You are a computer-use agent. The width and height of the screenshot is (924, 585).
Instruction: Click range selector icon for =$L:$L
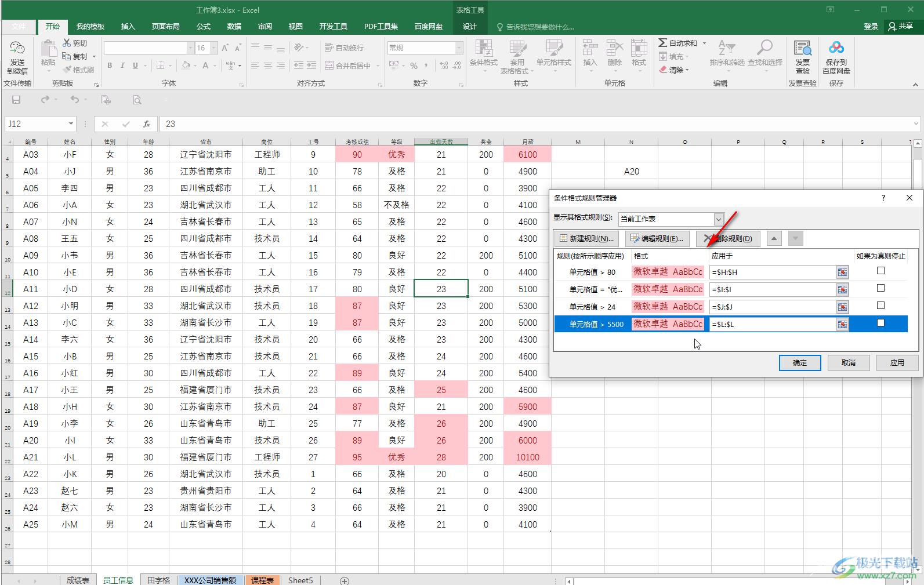[x=842, y=324]
